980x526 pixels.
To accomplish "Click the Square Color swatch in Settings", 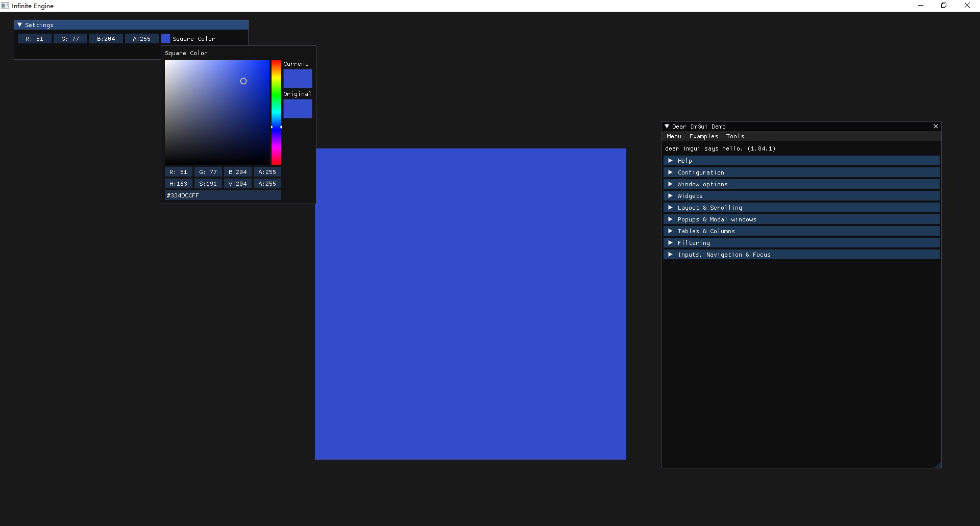I will pyautogui.click(x=165, y=39).
